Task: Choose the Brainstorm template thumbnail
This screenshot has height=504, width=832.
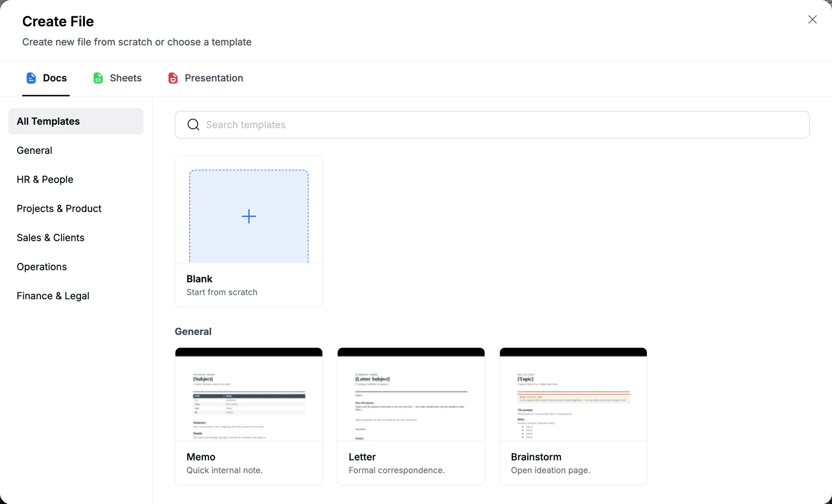Action: (574, 394)
